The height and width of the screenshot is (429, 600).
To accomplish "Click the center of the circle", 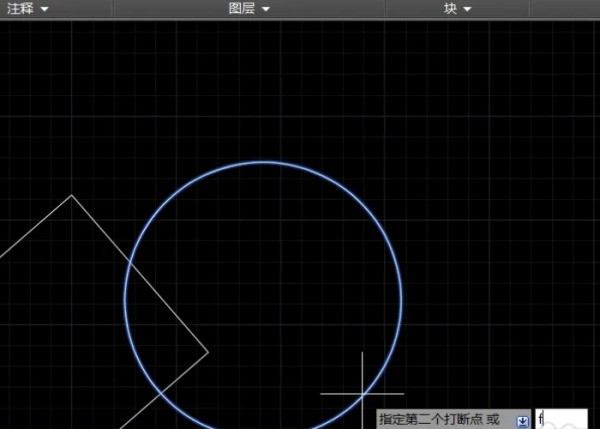I will (x=263, y=298).
